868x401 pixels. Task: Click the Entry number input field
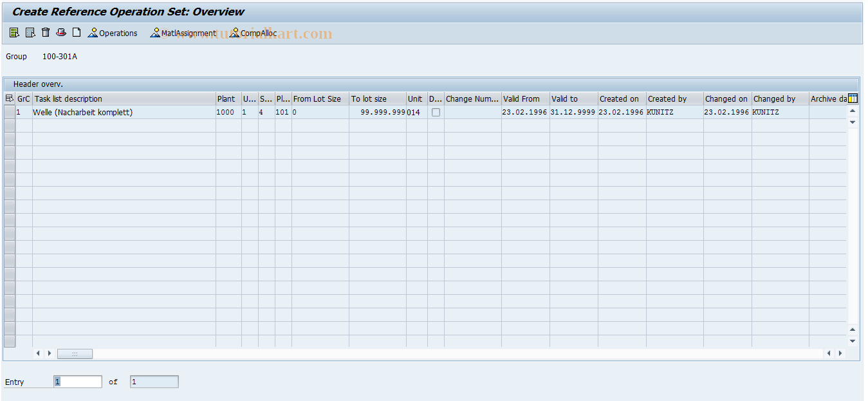point(78,382)
